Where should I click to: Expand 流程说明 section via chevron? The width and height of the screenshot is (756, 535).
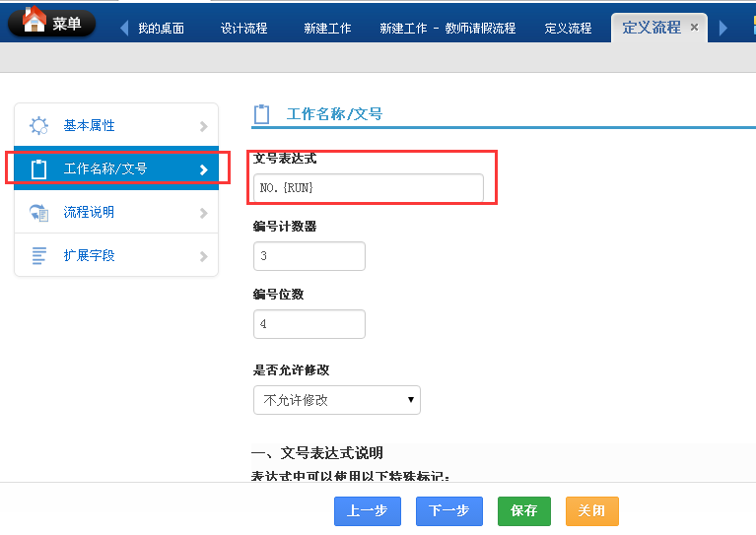(x=203, y=212)
